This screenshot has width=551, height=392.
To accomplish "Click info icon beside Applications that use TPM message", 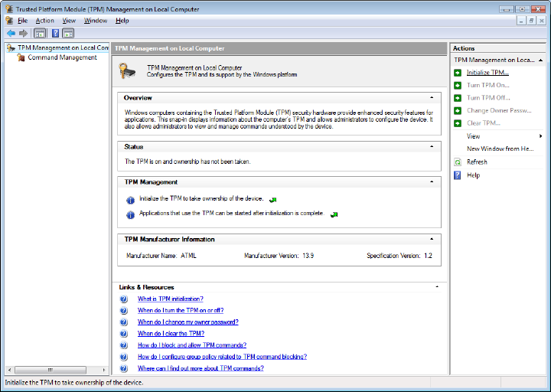I will [130, 215].
